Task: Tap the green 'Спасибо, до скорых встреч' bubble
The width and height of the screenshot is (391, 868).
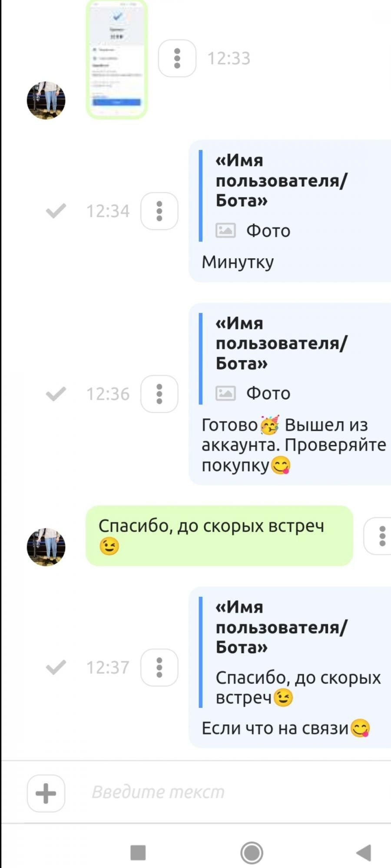Action: click(x=219, y=536)
